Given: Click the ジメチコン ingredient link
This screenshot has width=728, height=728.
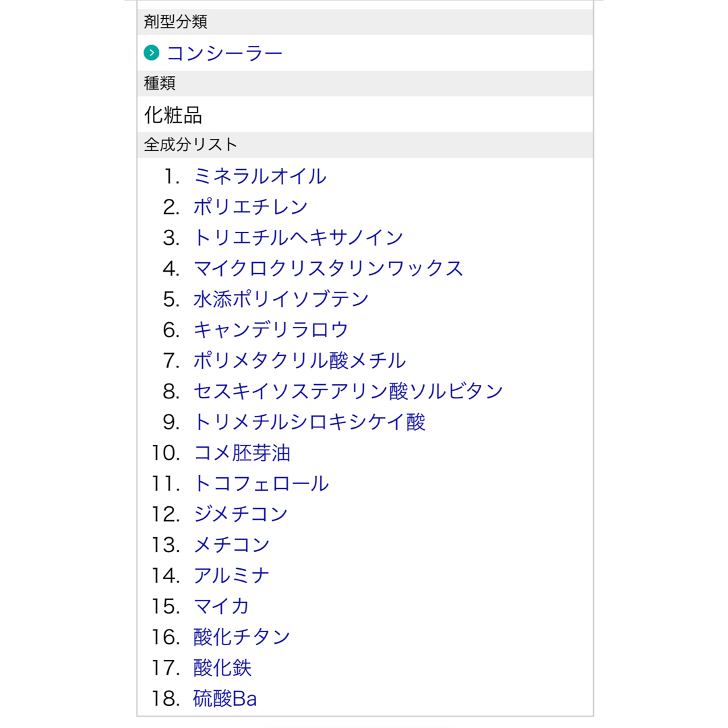Looking at the screenshot, I should point(241,514).
